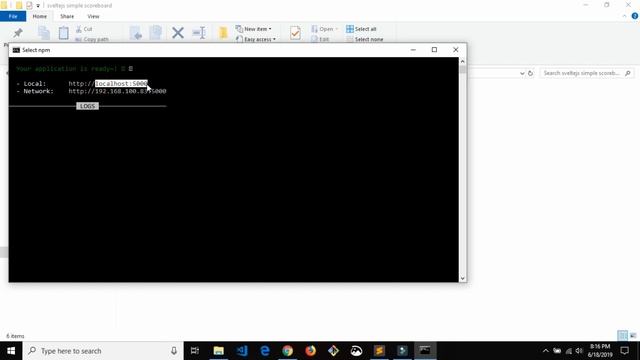The width and height of the screenshot is (640, 360).
Task: Open the Open dropdown in ribbon
Action: [x=324, y=29]
